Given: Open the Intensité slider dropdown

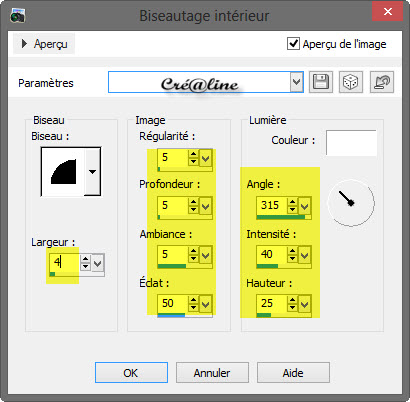Looking at the screenshot, I should click(304, 255).
